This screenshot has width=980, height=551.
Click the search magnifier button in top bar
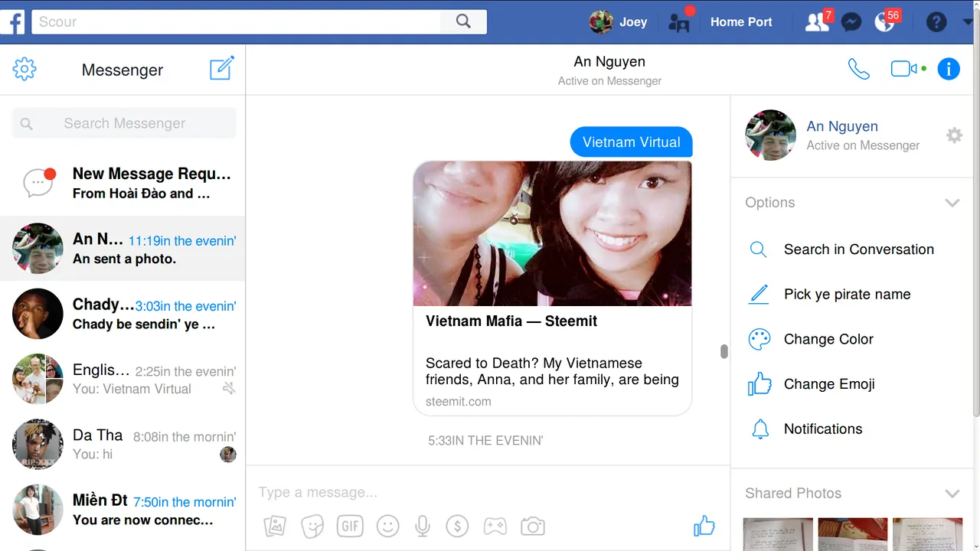pos(463,21)
